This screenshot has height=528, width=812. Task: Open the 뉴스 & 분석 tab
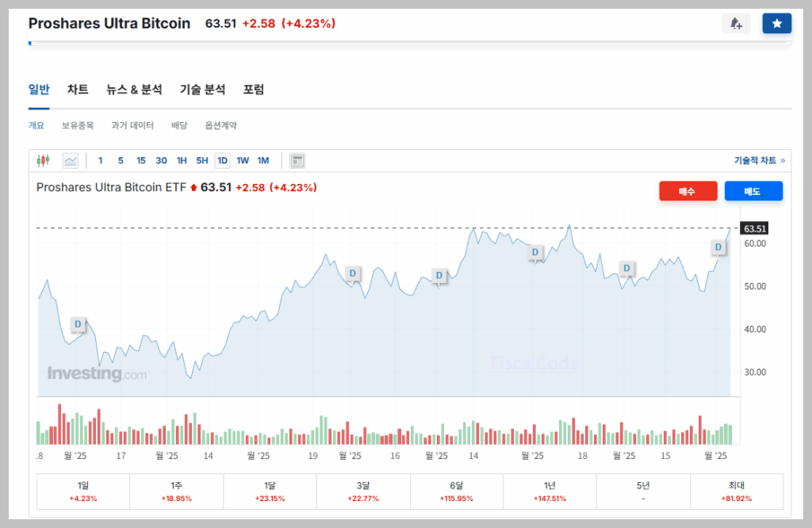pos(134,90)
